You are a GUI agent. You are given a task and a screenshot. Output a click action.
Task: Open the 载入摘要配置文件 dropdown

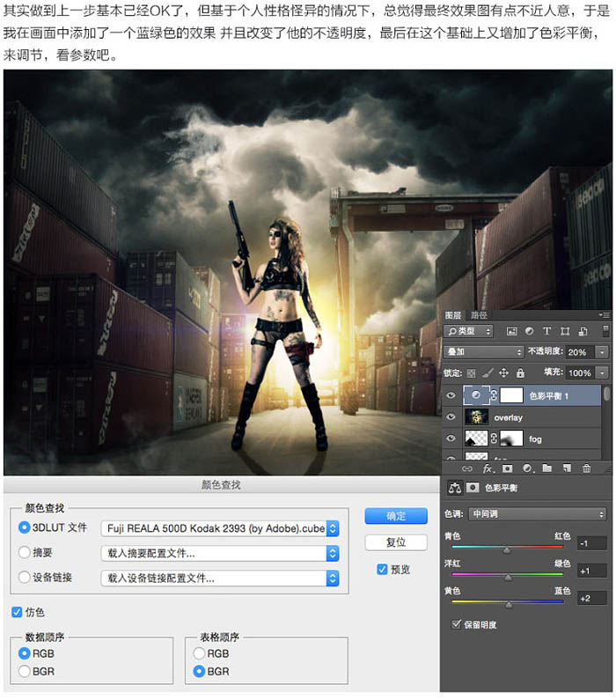220,554
